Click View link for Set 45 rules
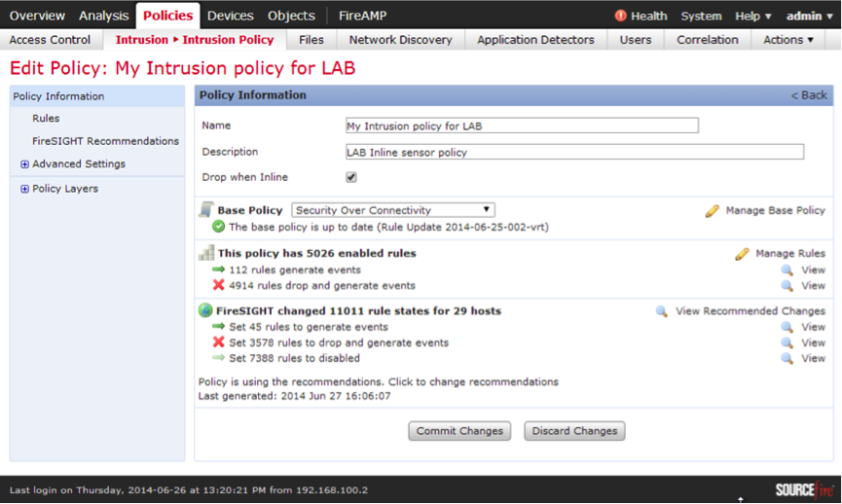 pyautogui.click(x=813, y=327)
